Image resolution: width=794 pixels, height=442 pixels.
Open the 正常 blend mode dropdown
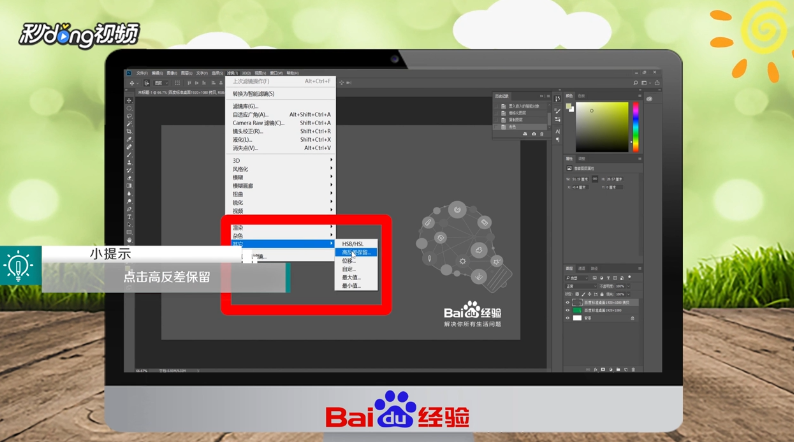581,286
